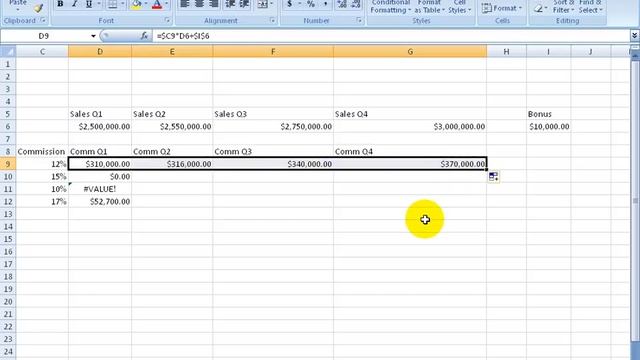Apply cell borders with the Borders icon
Screen dimensions: 640x360
[x=112, y=4]
